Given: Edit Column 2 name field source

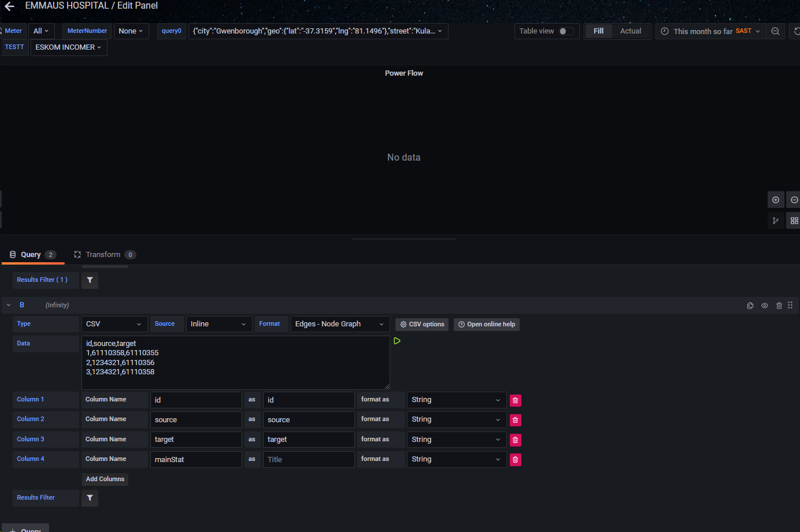Looking at the screenshot, I should point(196,420).
